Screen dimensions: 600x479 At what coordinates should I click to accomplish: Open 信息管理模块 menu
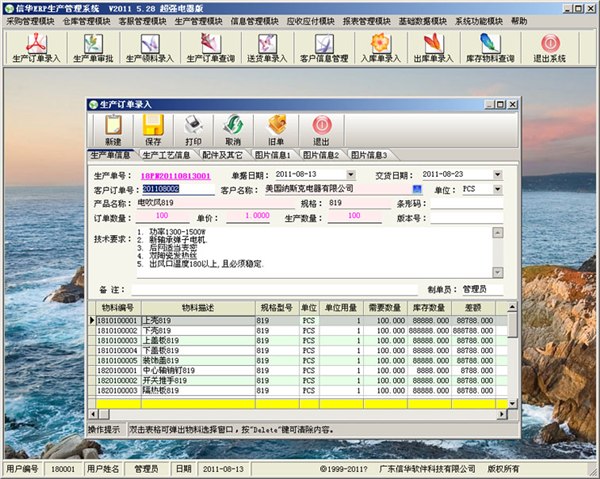pos(254,21)
